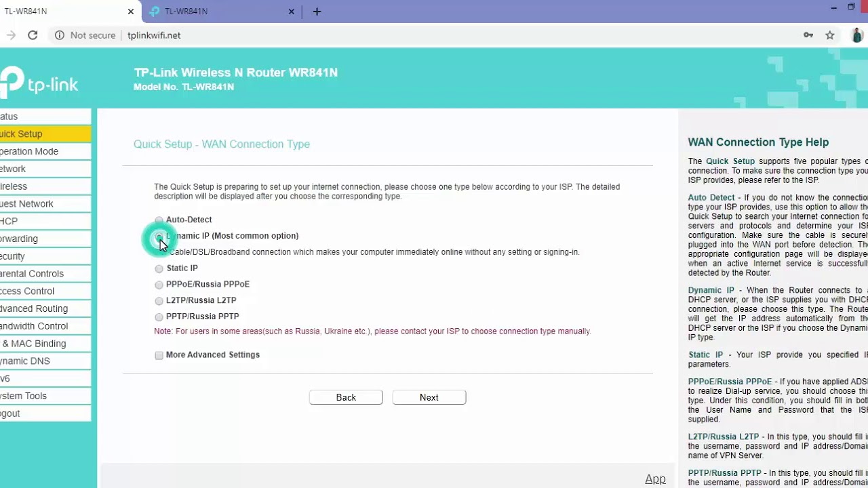Click the TP-Link Wireless N Router WR841N title
The image size is (868, 488).
pyautogui.click(x=235, y=73)
